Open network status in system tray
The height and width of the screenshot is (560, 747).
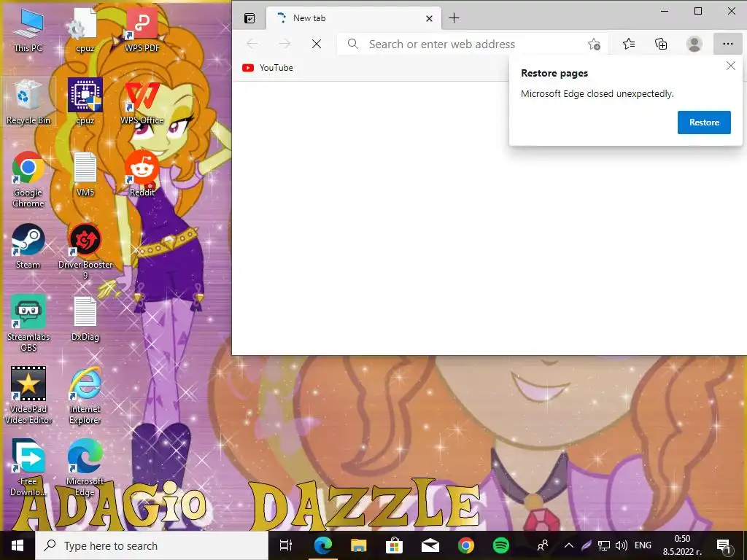point(603,545)
